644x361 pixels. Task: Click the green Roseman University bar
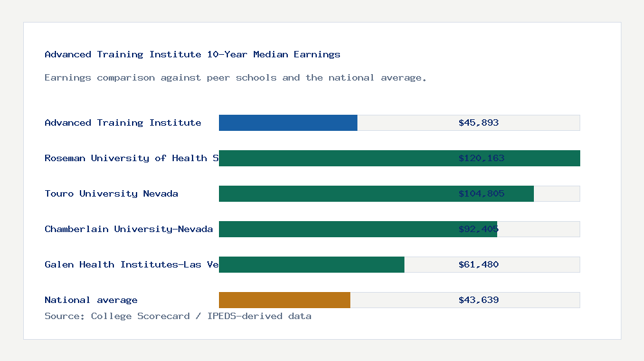399,158
